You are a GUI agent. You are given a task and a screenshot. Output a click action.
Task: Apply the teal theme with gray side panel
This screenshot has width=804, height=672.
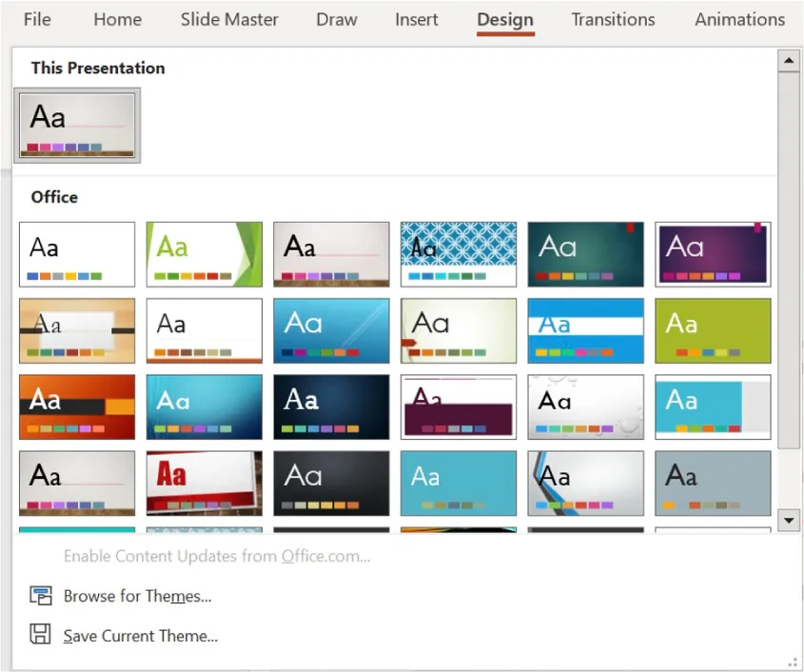[x=712, y=406]
